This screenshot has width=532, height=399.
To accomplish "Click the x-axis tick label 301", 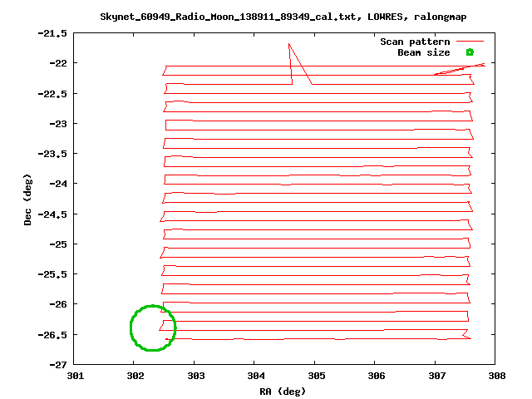I will tap(74, 376).
